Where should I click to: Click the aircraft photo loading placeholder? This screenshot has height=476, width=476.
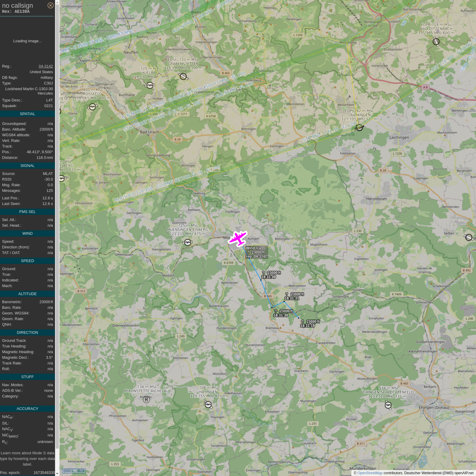tap(27, 41)
